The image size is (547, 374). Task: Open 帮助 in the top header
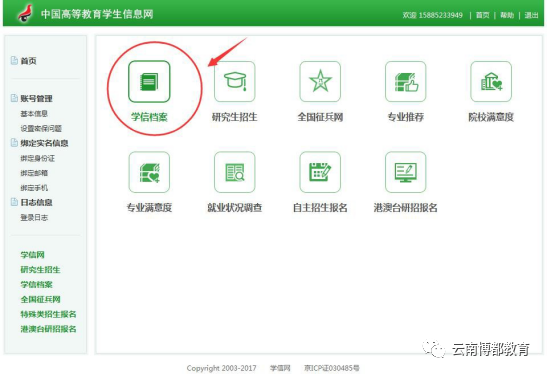(507, 15)
